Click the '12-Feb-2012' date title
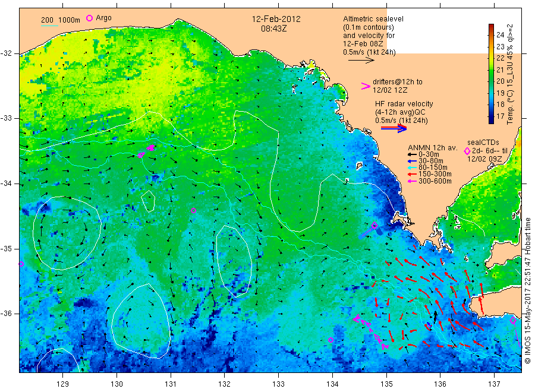The height and width of the screenshot is (392, 535). (276, 19)
